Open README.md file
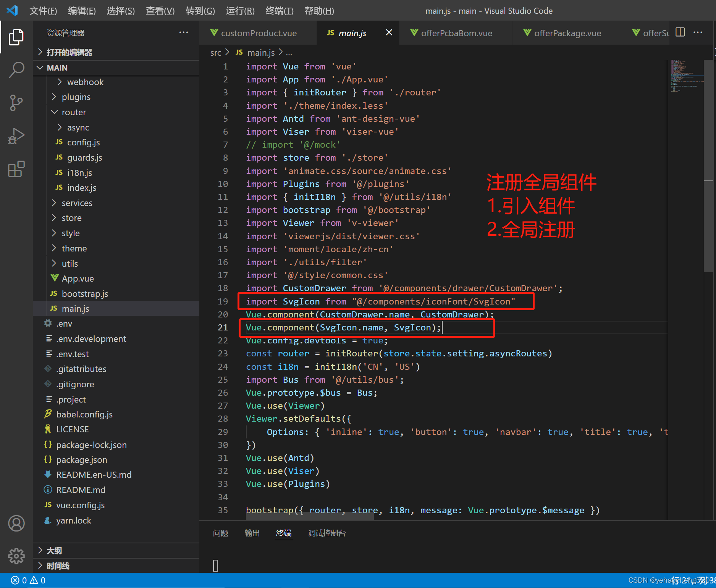Screen dimensions: 716x588 click(x=81, y=490)
